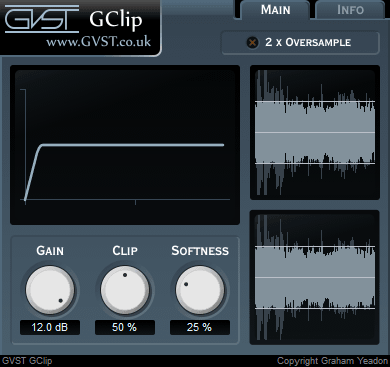
Task: Click the Softness label text
Action: (x=200, y=251)
